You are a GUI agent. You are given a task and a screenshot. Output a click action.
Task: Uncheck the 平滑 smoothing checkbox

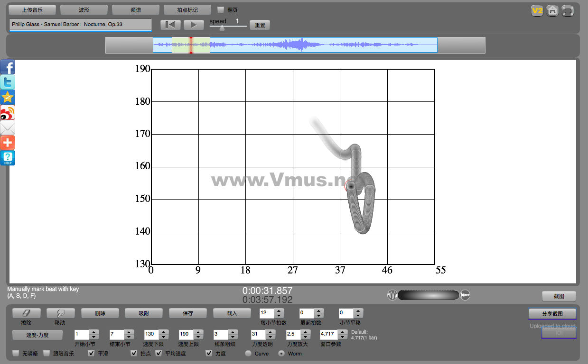92,354
